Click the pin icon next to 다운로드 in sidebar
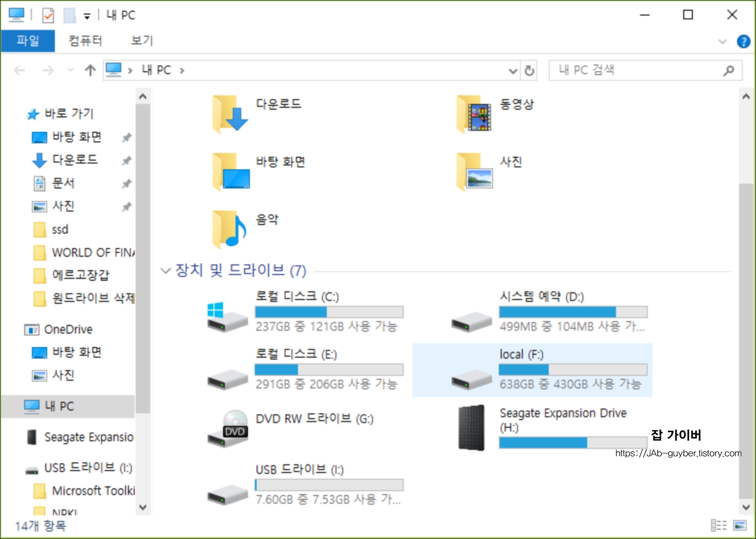Image resolution: width=756 pixels, height=539 pixels. 126,160
